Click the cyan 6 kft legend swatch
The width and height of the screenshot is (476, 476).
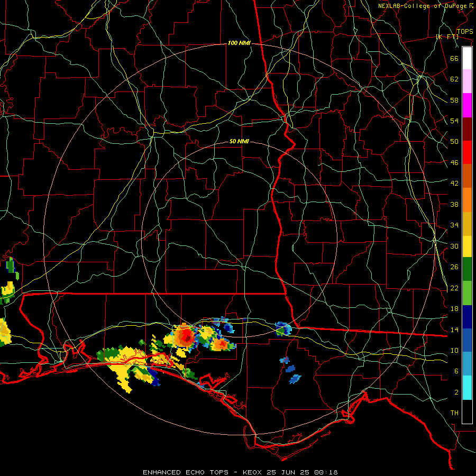point(467,388)
